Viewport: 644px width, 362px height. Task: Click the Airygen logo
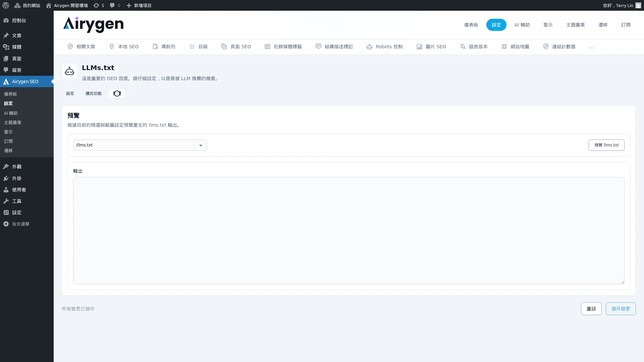tap(93, 25)
